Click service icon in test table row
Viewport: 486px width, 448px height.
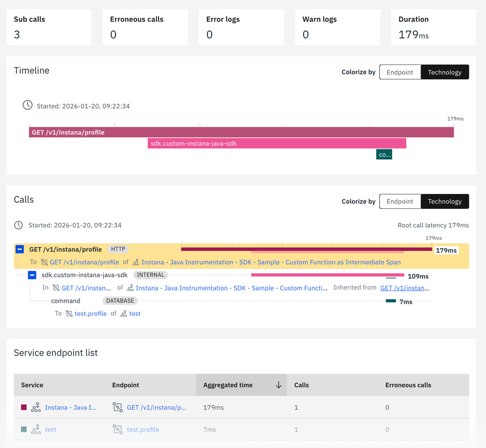coord(36,429)
